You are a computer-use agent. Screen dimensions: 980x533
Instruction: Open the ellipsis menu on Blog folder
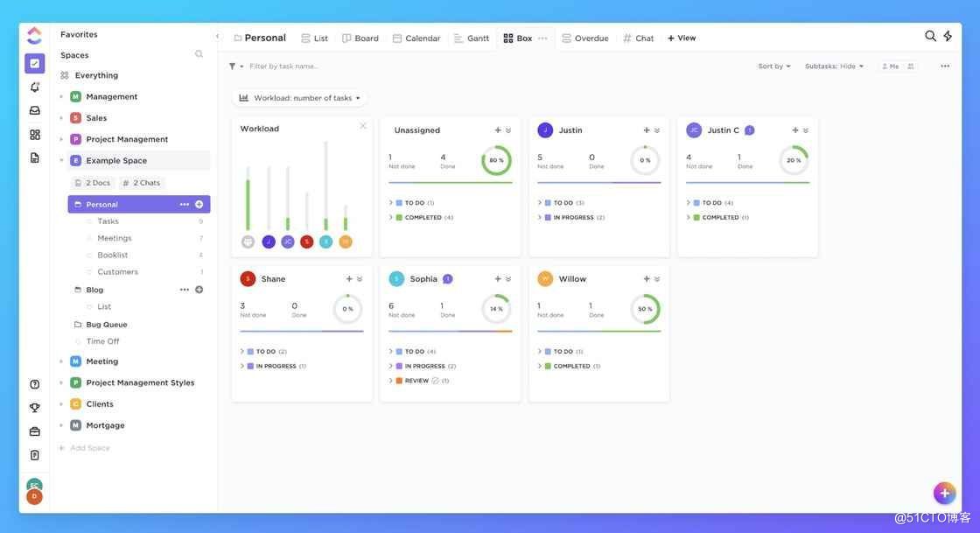click(184, 290)
